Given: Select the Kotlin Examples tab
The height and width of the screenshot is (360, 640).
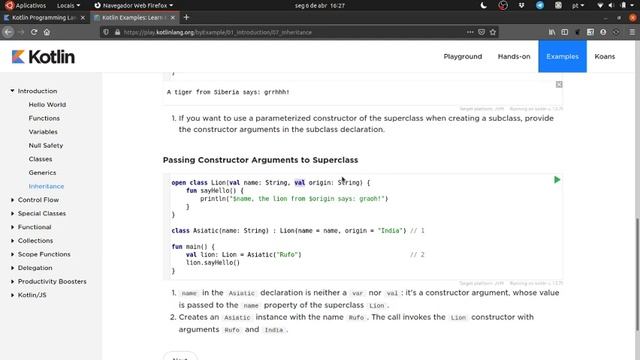Looking at the screenshot, I should point(134,18).
